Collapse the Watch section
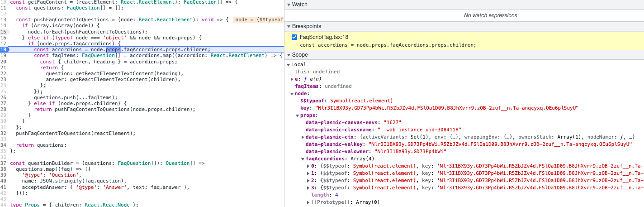644x207 pixels. pos(289,5)
